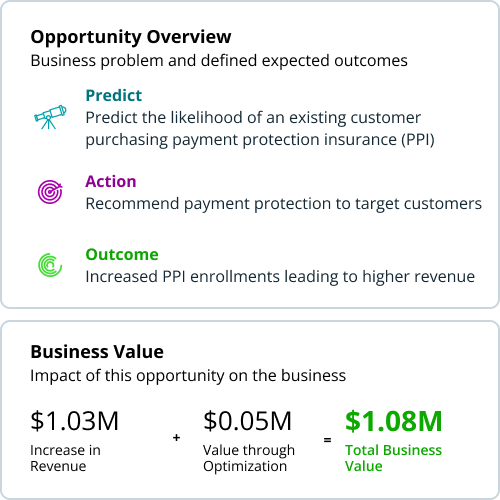Select the Predict heading
This screenshot has width=500, height=500.
tap(114, 95)
